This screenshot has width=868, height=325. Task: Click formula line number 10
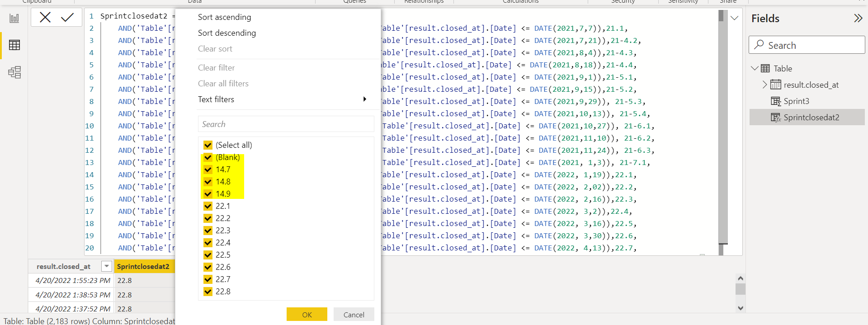click(90, 126)
